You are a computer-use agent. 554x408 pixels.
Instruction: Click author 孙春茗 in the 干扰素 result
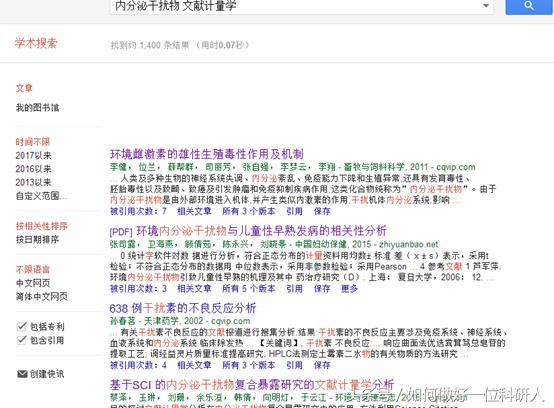(123, 321)
